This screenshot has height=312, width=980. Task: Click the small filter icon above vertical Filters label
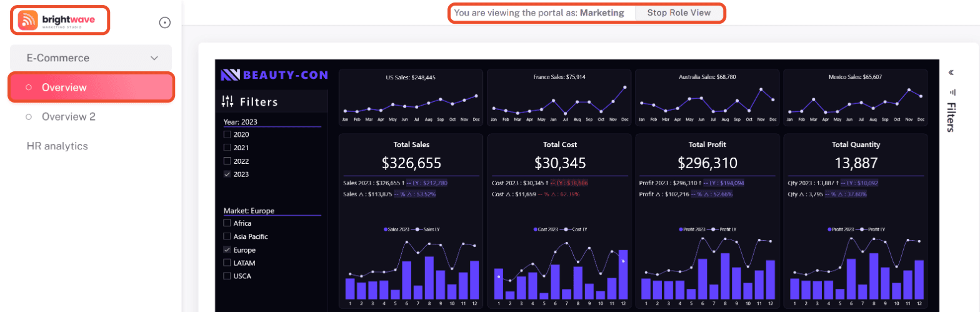click(x=951, y=92)
